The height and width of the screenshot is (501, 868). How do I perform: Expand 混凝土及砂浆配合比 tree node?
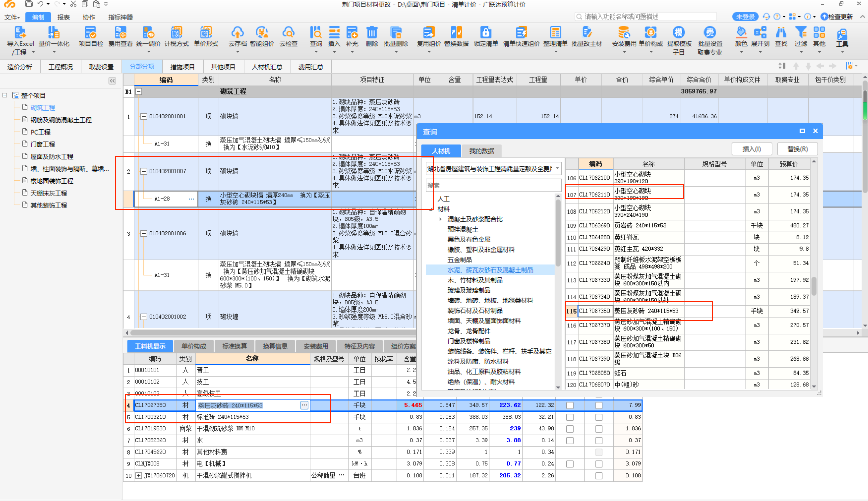[x=440, y=219]
